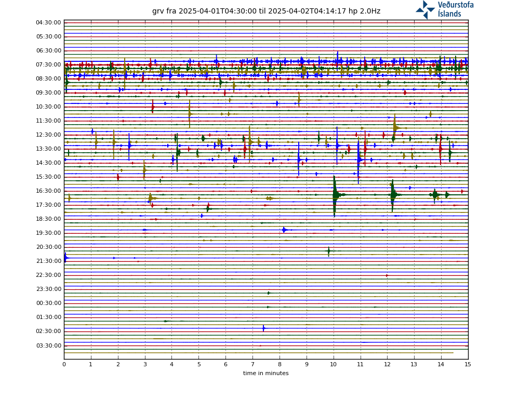The height and width of the screenshot is (399, 532).
Task: Click the 13:30:00 time label
Action: tap(48, 149)
